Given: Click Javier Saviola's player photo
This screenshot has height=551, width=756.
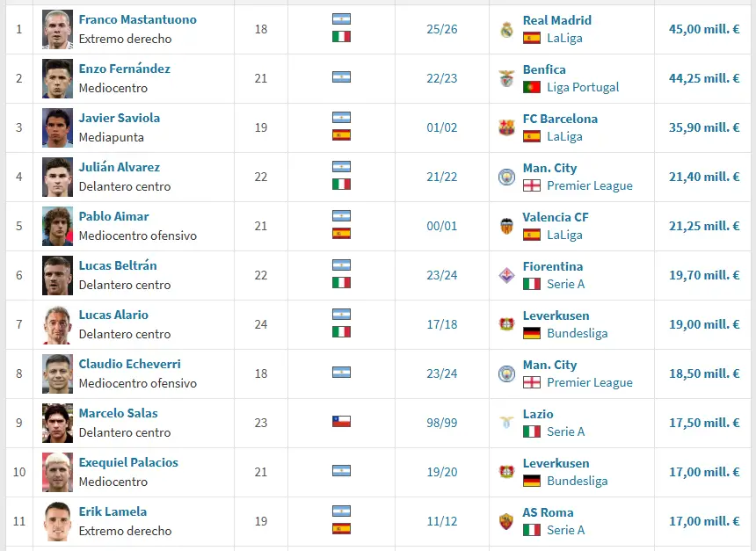Looking at the screenshot, I should coord(58,127).
